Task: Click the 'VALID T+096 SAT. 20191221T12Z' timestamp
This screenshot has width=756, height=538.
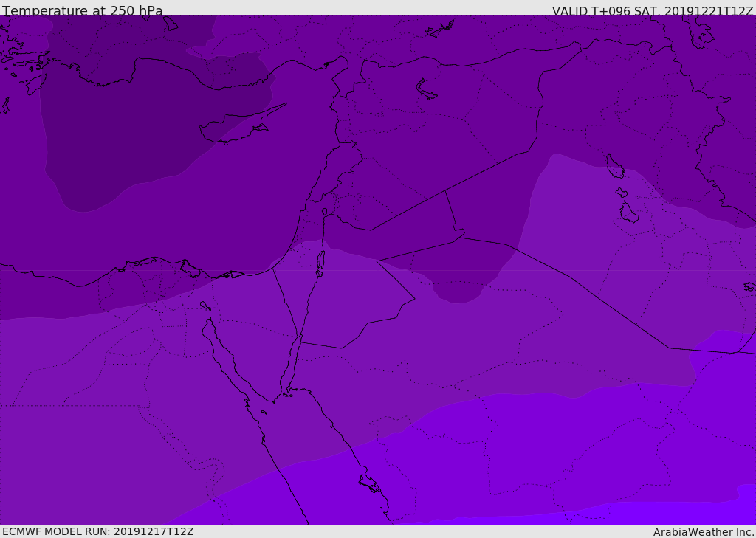Action: point(653,10)
